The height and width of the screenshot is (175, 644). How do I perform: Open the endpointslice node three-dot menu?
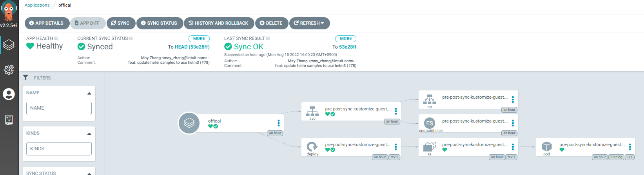pyautogui.click(x=513, y=123)
